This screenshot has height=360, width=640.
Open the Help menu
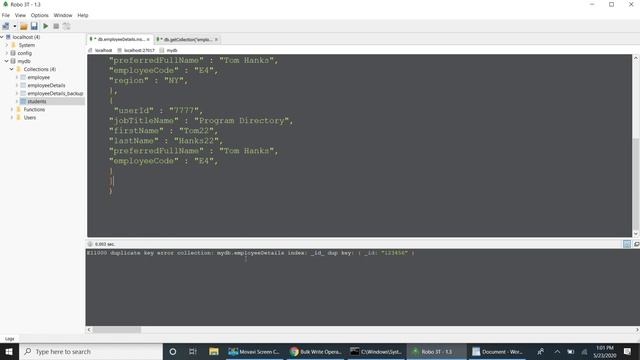83,15
